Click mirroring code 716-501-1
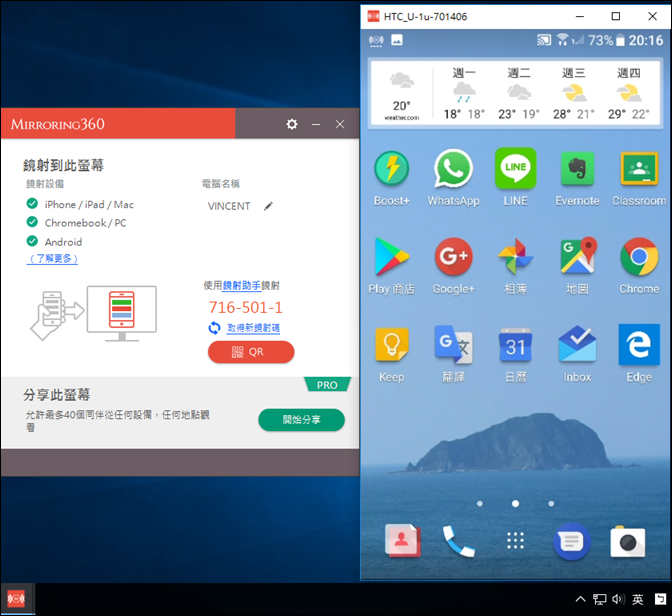Screen dimensions: 672x616 coord(246,307)
